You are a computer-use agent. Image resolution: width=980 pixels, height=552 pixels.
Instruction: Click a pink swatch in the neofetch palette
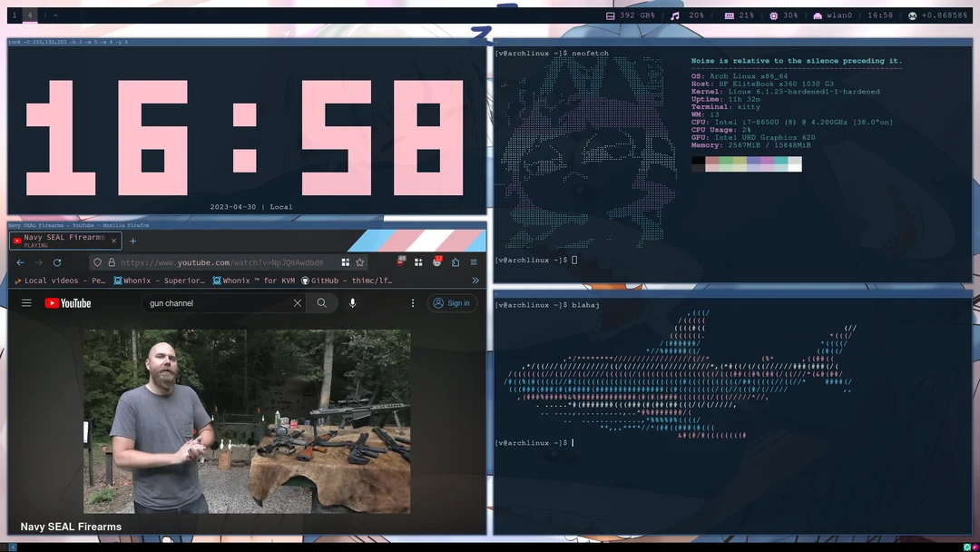[766, 162]
